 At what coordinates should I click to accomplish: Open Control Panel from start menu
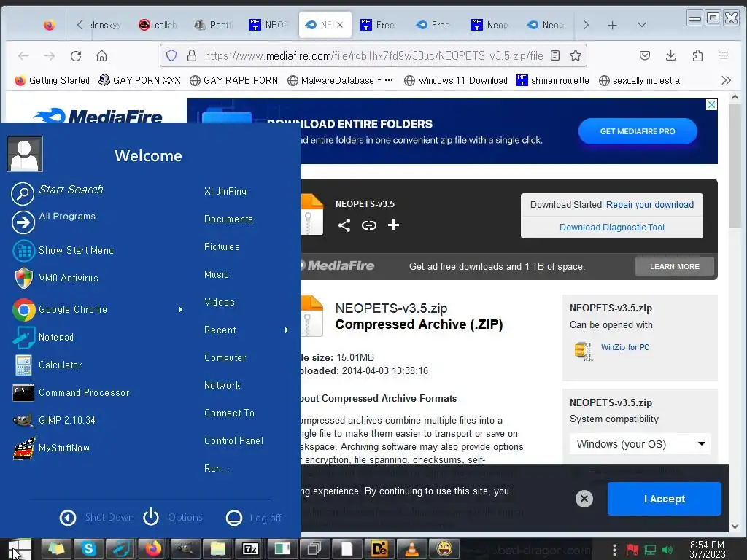click(x=233, y=441)
